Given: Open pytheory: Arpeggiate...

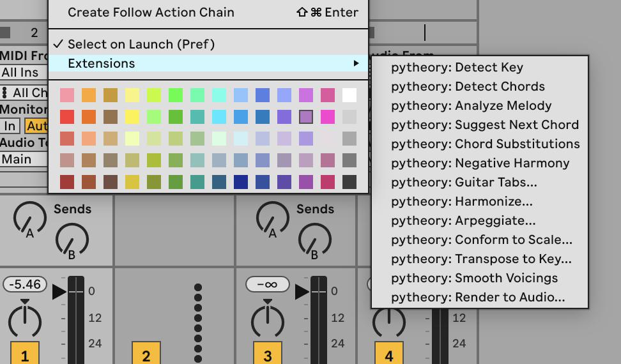Looking at the screenshot, I should point(480,220).
